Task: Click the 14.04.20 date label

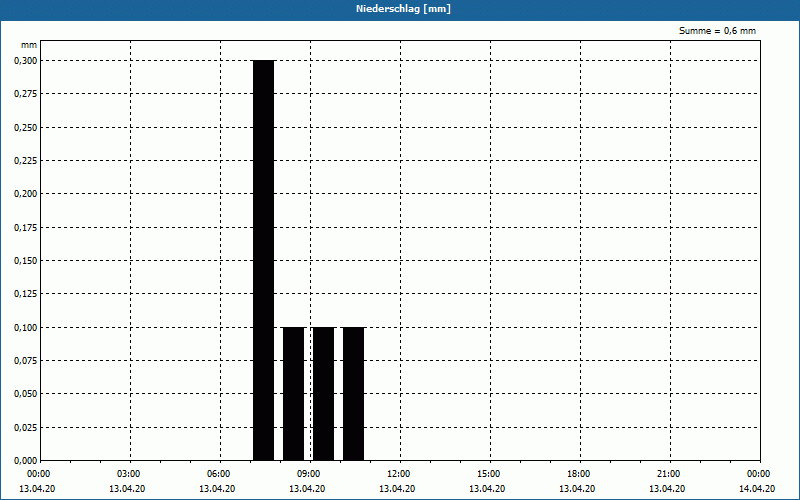Action: (757, 489)
